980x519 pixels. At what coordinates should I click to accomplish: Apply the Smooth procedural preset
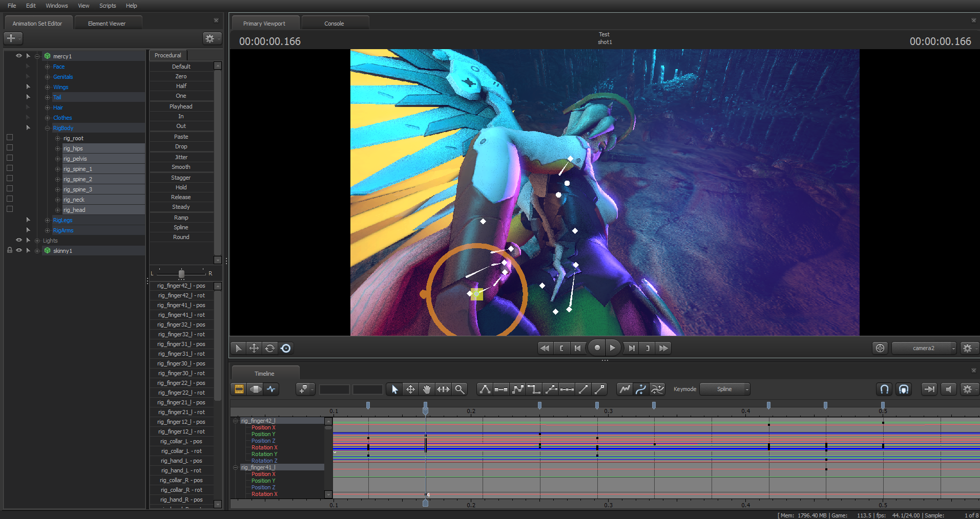click(181, 167)
